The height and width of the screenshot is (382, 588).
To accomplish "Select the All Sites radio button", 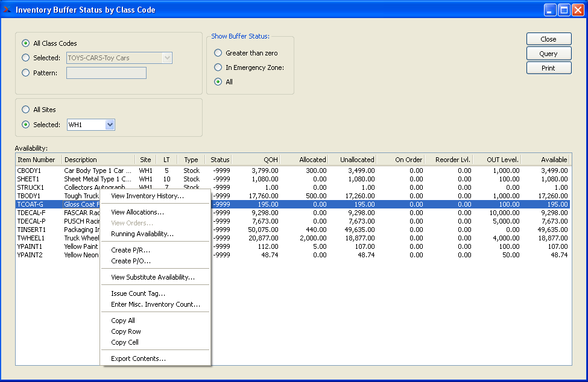I will point(25,110).
